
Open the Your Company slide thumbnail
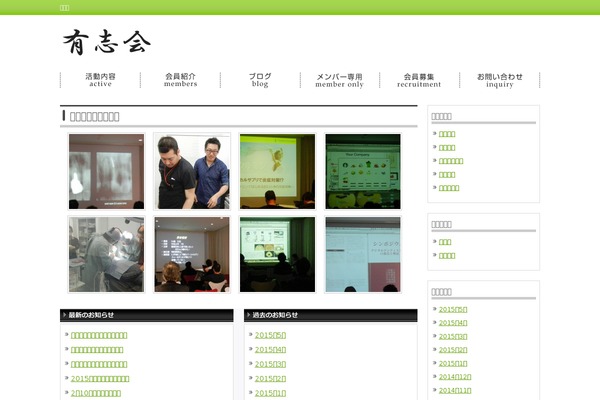pyautogui.click(x=363, y=171)
